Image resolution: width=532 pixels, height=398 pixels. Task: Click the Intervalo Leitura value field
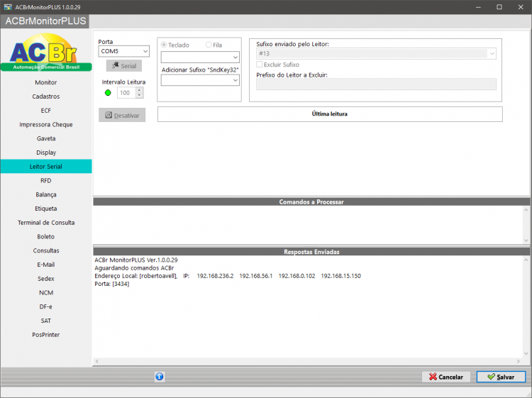click(126, 93)
